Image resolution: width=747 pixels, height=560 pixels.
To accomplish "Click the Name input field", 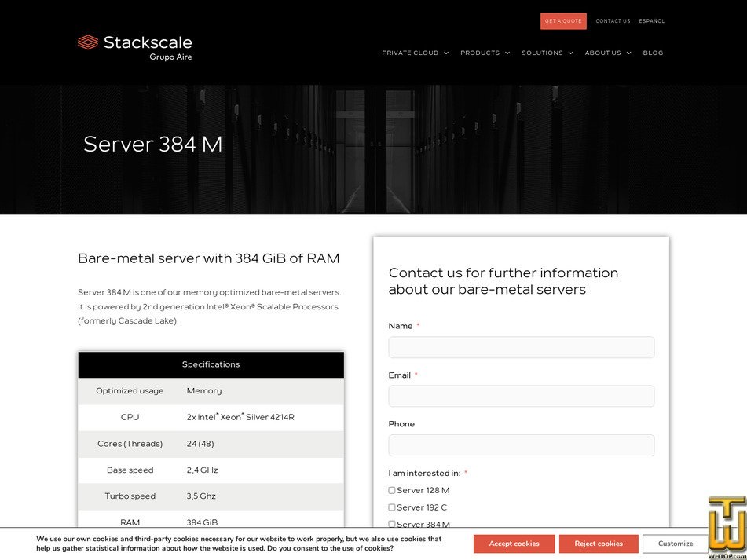I will coord(521,347).
